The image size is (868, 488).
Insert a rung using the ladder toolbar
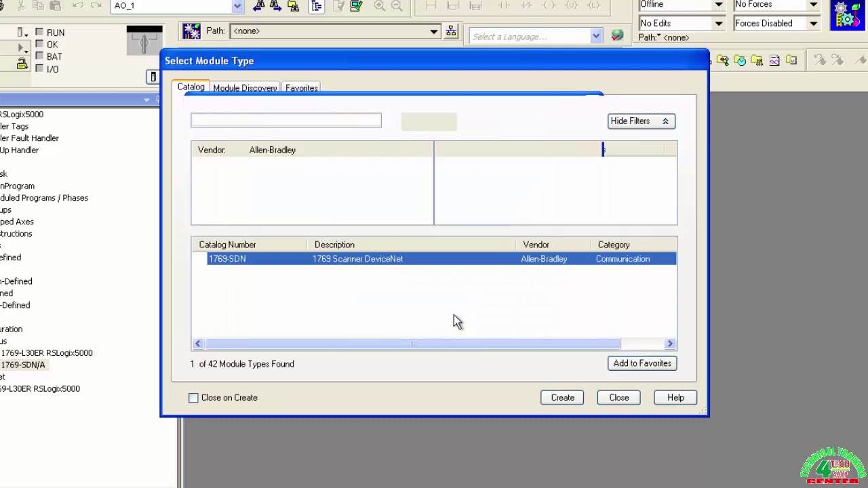click(x=431, y=5)
